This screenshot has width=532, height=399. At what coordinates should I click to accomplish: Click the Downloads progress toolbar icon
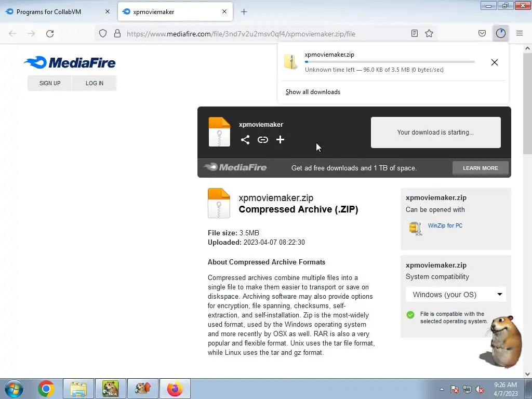click(501, 33)
